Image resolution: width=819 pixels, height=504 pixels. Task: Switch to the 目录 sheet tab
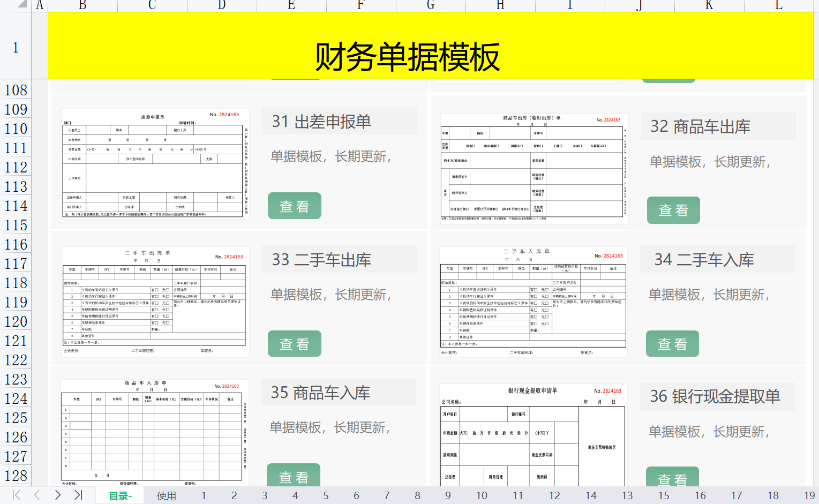coord(119,495)
